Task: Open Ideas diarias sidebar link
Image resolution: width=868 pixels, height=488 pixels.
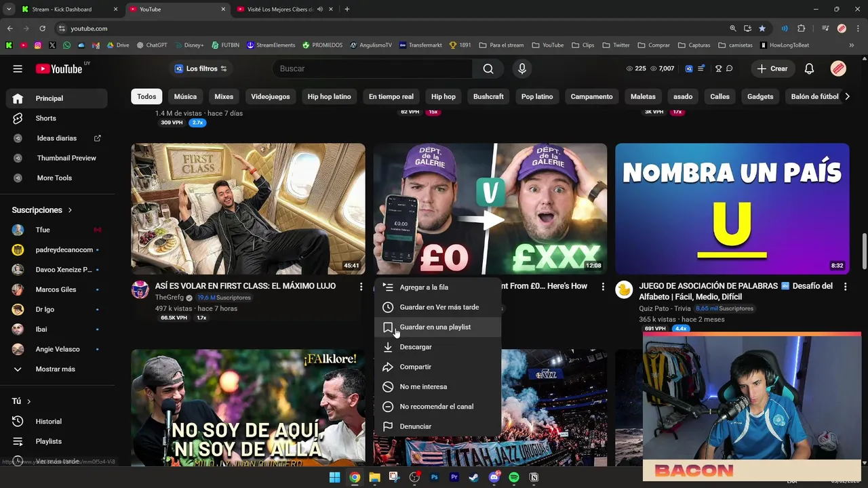Action: 57,138
